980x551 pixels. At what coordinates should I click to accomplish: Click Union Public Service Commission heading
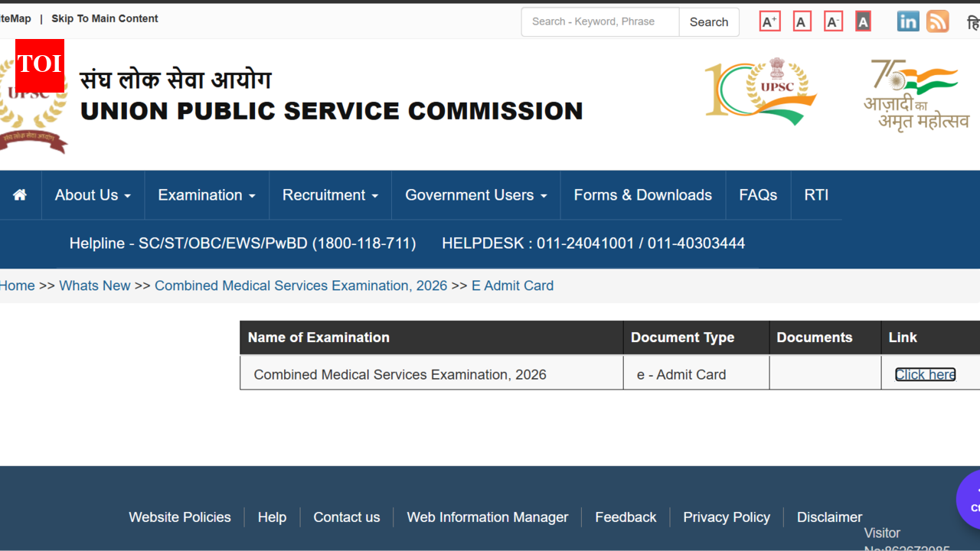[332, 111]
